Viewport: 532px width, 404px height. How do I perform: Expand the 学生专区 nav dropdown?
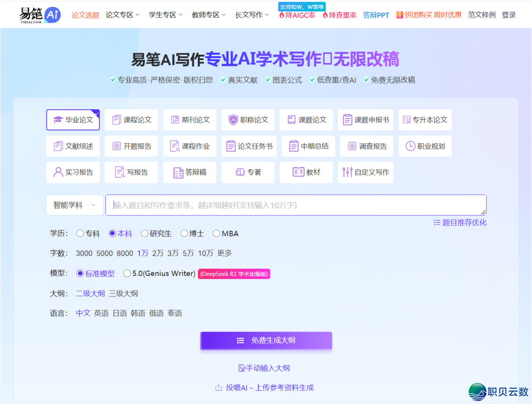pos(166,15)
